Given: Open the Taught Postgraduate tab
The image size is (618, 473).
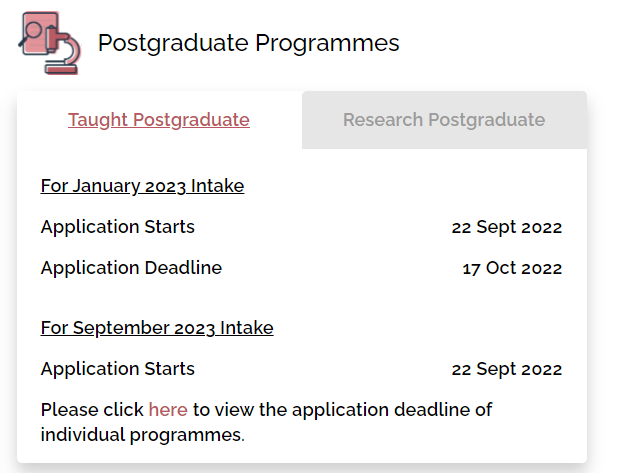Looking at the screenshot, I should (x=159, y=120).
